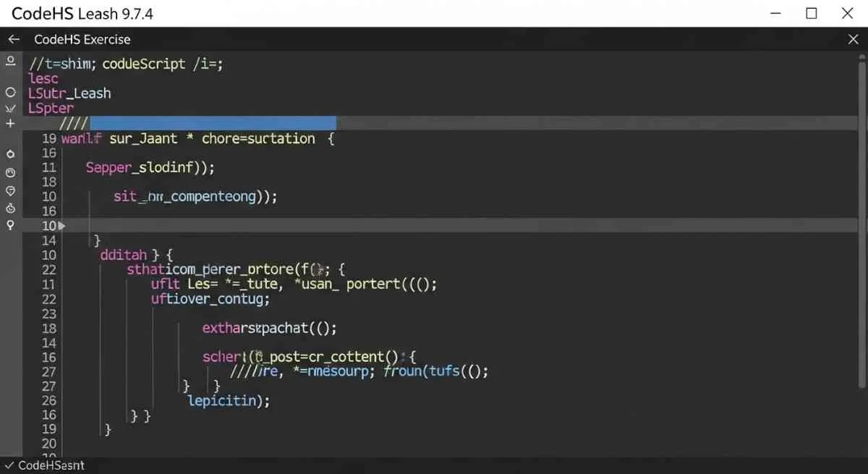The height and width of the screenshot is (474, 868).
Task: Go back with the arrow beside CodeHS Exercise
Action: (14, 39)
